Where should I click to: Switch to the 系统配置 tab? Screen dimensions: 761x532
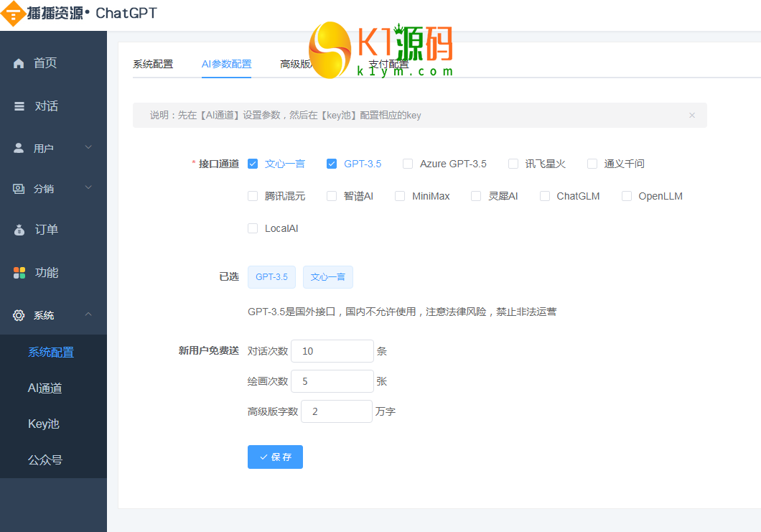click(153, 64)
